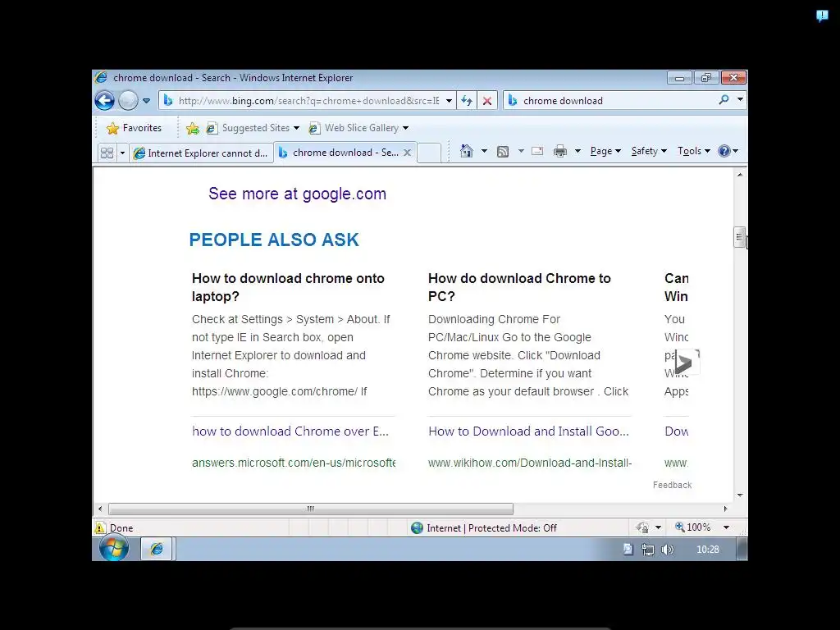Expand the zoom level dropdown arrow
The width and height of the screenshot is (840, 630).
[727, 527]
